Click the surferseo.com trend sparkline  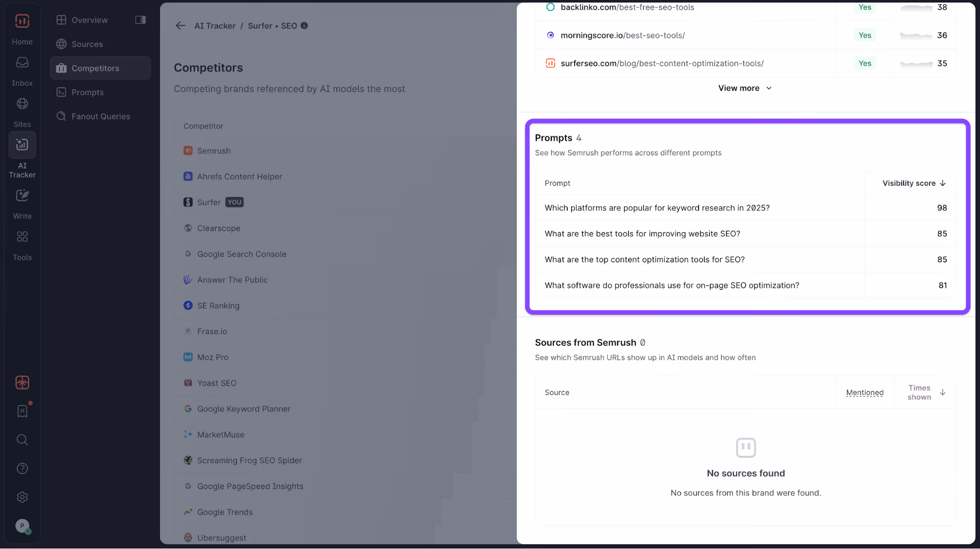click(916, 64)
